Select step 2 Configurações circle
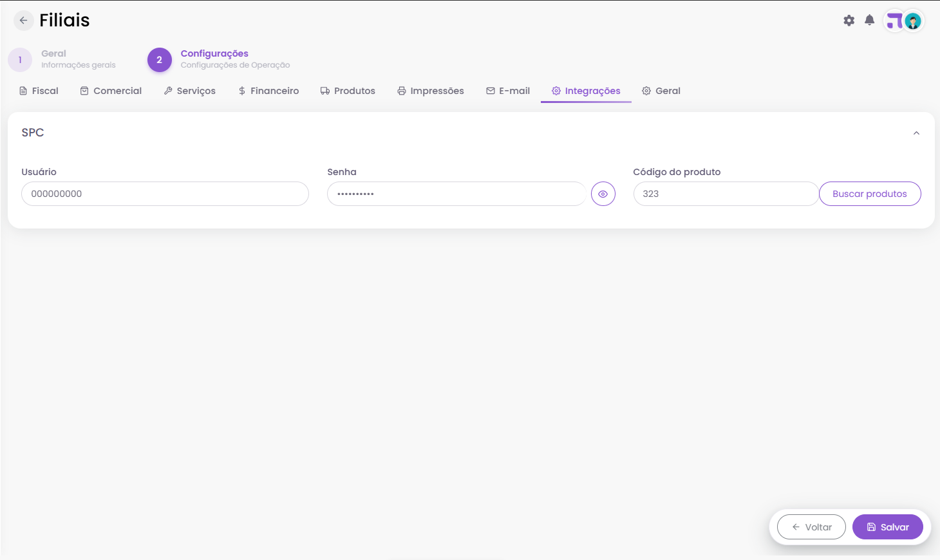The height and width of the screenshot is (560, 940). 160,60
